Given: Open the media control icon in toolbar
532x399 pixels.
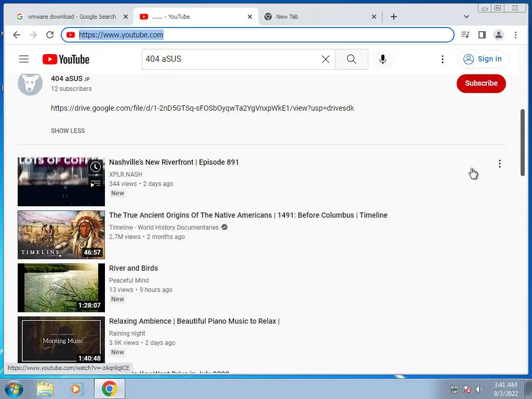Looking at the screenshot, I should pos(465,35).
